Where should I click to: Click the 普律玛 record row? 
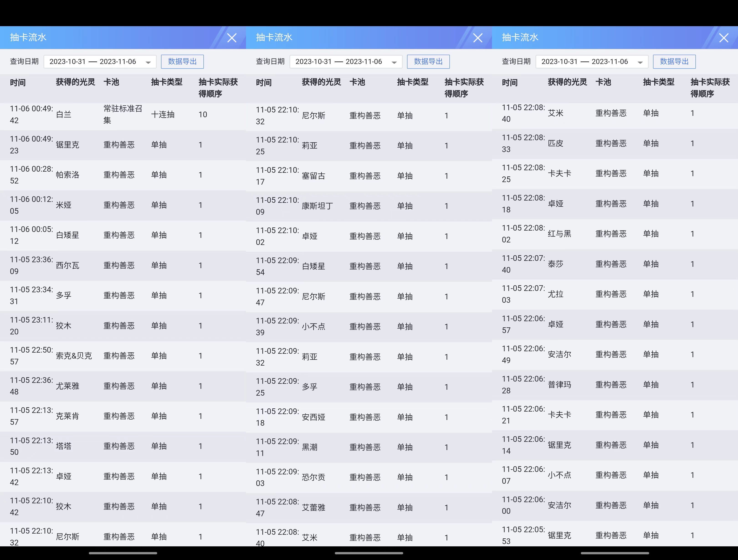615,385
